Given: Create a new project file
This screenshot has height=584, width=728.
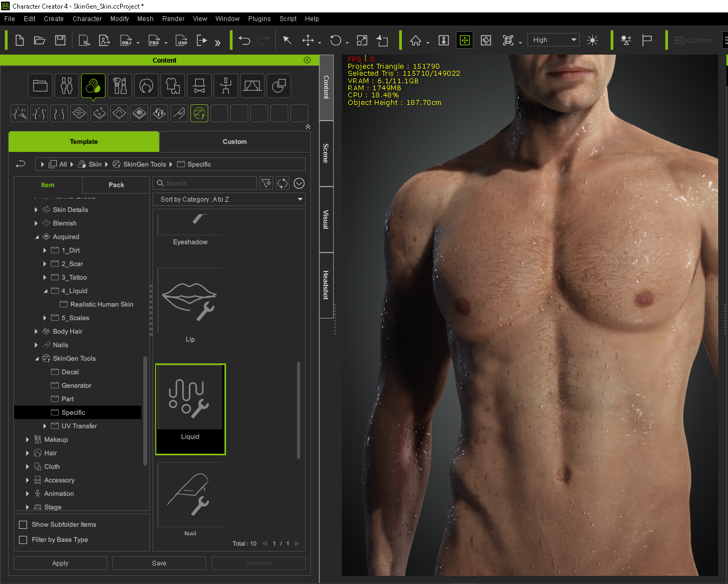Looking at the screenshot, I should pos(19,41).
